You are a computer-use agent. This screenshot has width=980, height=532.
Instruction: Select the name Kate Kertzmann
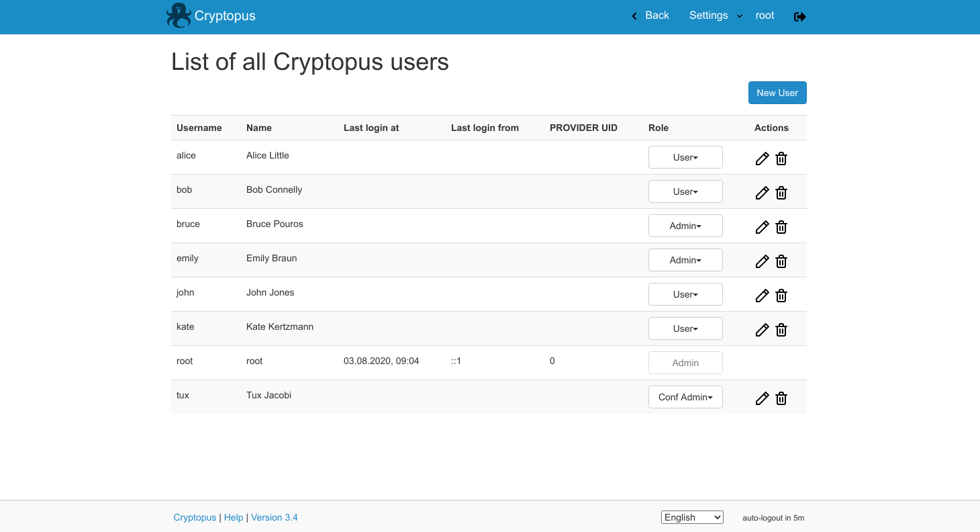[280, 326]
